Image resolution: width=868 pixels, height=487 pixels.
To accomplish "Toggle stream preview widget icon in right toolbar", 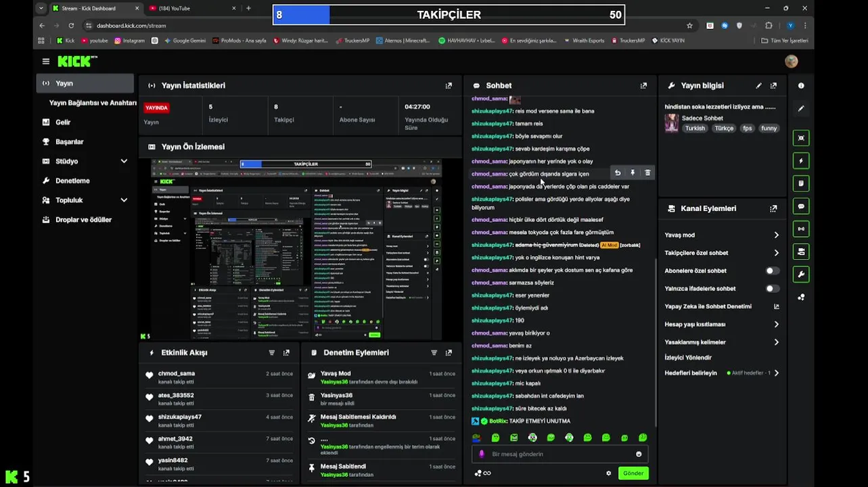I will pyautogui.click(x=801, y=138).
